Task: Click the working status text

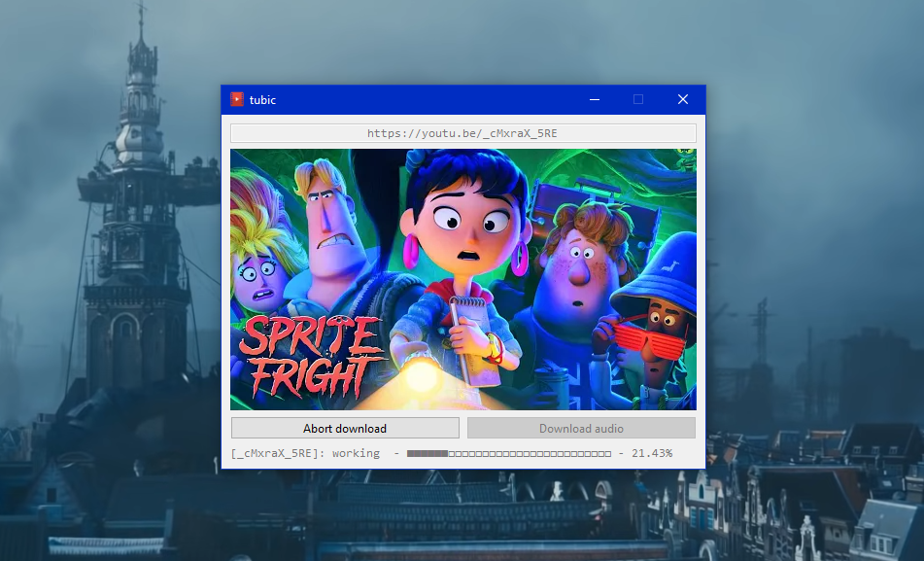Action: pyautogui.click(x=356, y=452)
